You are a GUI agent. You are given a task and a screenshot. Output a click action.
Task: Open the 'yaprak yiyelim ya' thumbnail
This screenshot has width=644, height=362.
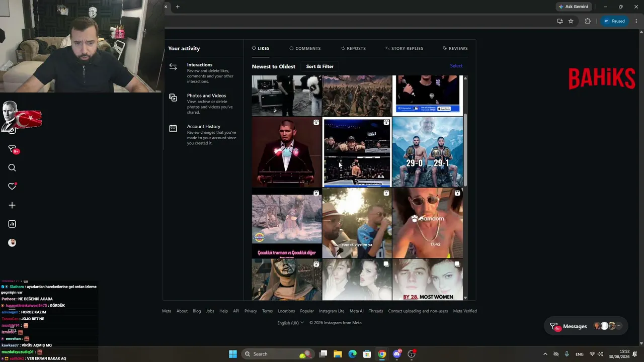pos(357,223)
